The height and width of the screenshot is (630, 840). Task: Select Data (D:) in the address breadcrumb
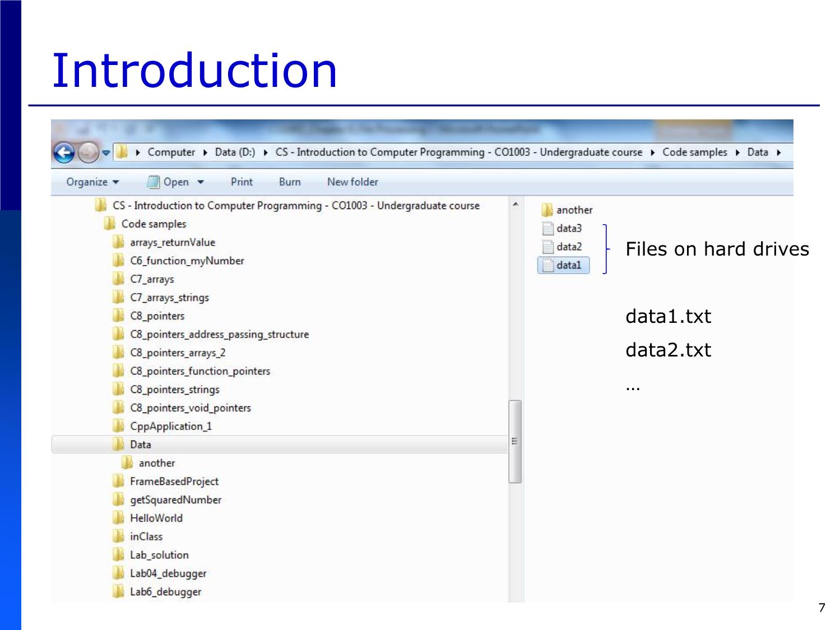pos(235,152)
